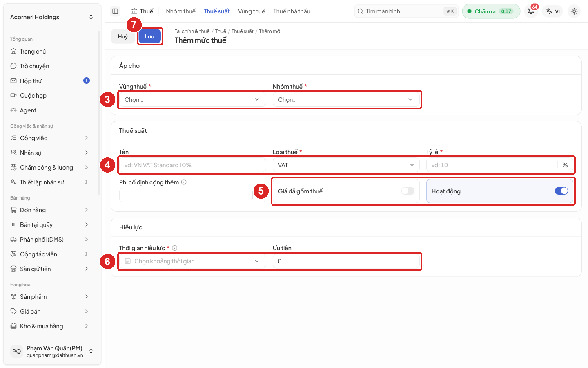Open Thuế nhà thầu tab
This screenshot has width=588, height=368.
click(292, 11)
